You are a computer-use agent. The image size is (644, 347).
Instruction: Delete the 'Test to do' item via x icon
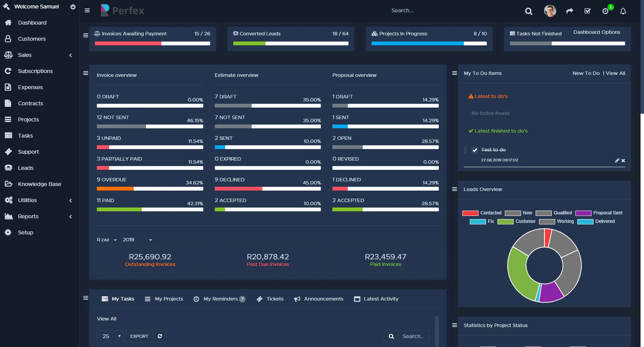coord(623,161)
